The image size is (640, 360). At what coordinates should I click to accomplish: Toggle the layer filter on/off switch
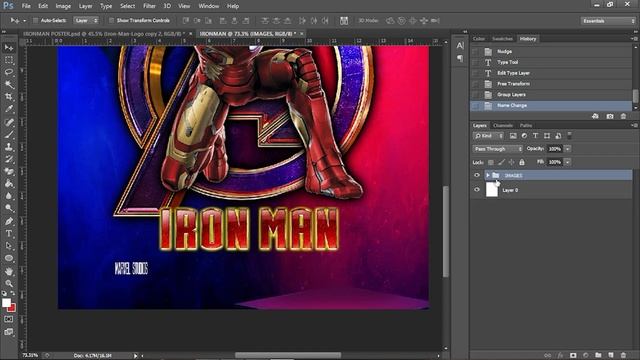coord(569,136)
